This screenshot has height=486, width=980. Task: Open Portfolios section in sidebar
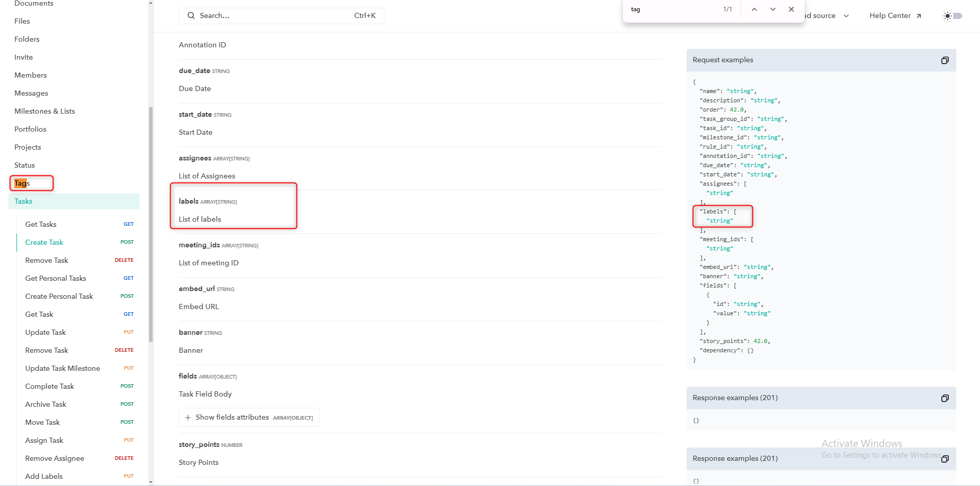point(30,129)
